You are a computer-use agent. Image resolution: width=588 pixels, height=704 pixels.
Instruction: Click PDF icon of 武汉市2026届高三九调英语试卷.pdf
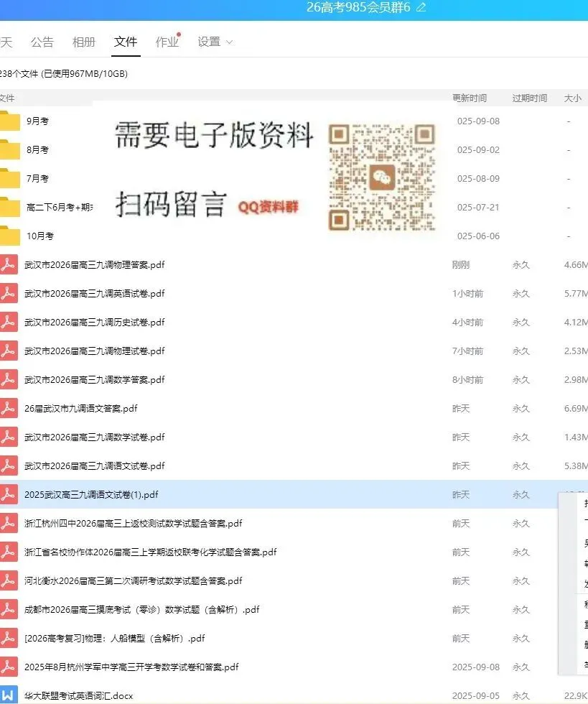9,293
